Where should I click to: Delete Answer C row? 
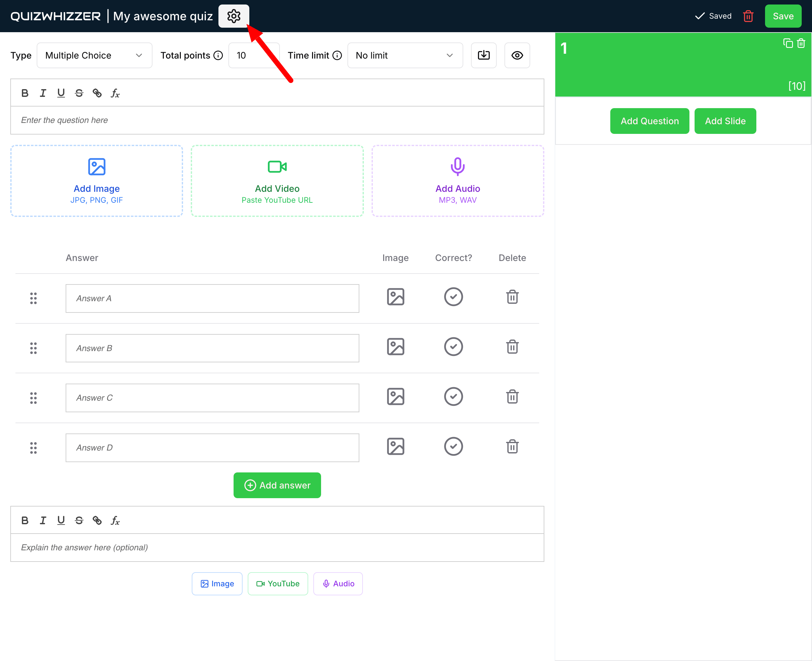tap(512, 397)
